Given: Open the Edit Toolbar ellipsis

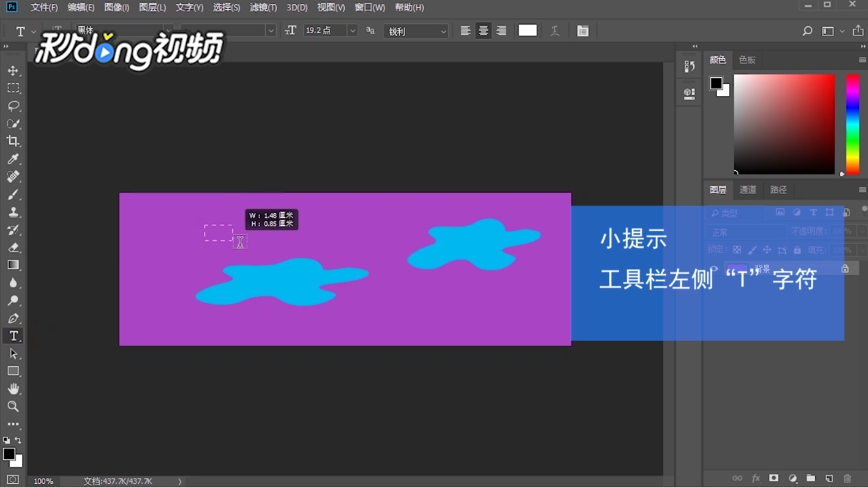Looking at the screenshot, I should tap(13, 424).
